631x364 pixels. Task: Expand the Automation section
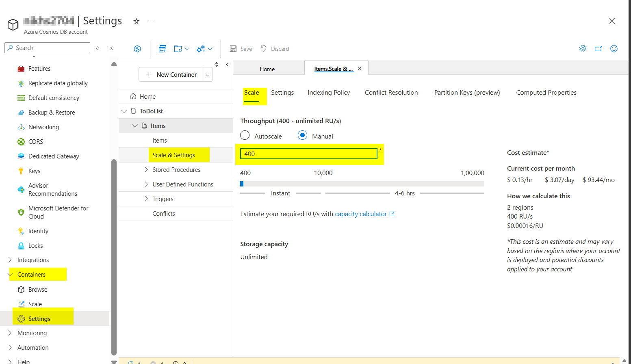10,348
